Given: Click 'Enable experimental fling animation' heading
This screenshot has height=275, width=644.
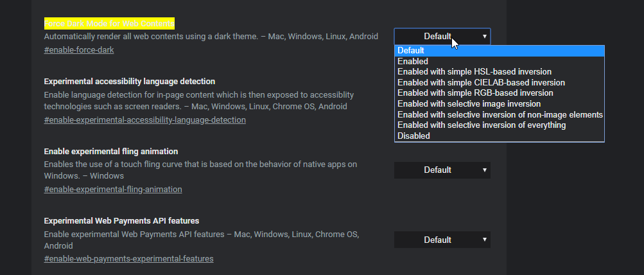Looking at the screenshot, I should (x=110, y=152).
